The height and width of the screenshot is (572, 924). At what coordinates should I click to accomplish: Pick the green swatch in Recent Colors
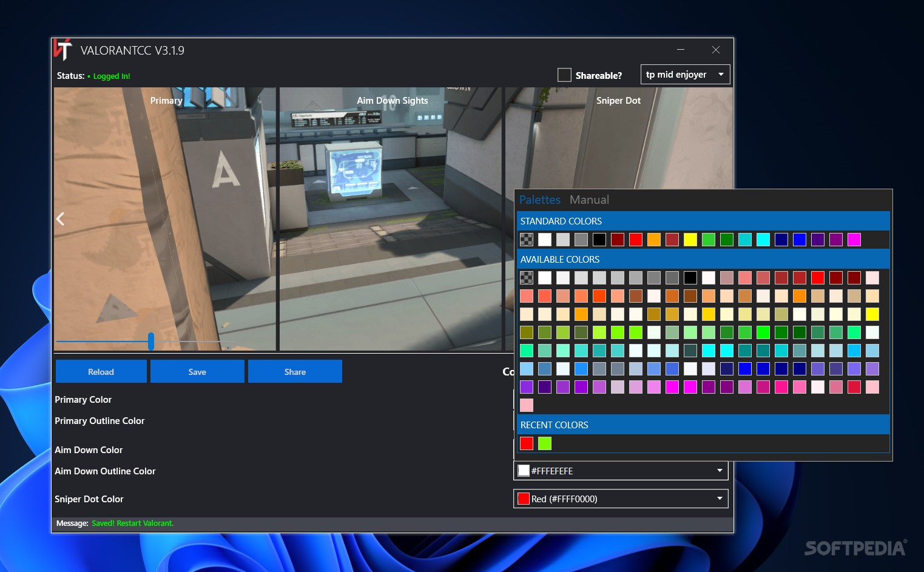coord(545,443)
